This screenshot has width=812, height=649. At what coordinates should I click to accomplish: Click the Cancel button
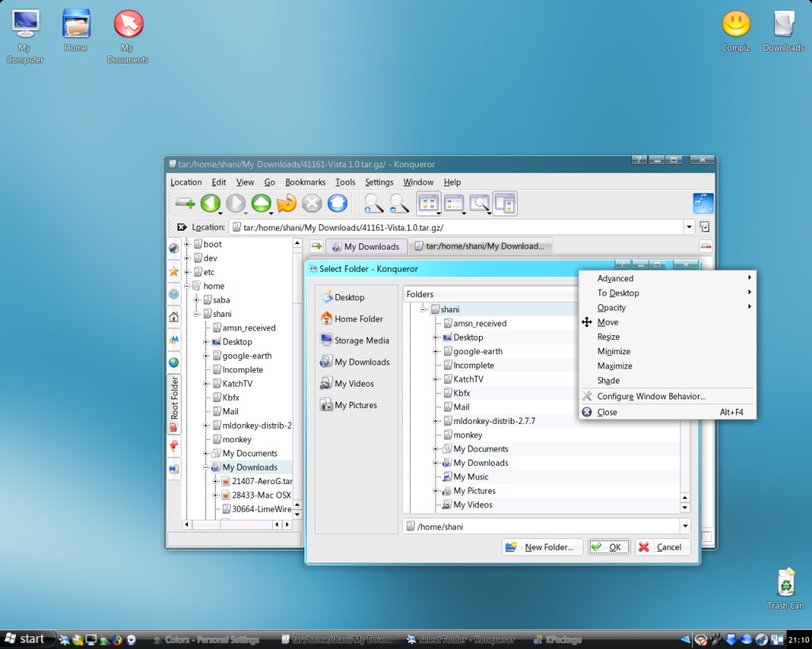tap(663, 547)
